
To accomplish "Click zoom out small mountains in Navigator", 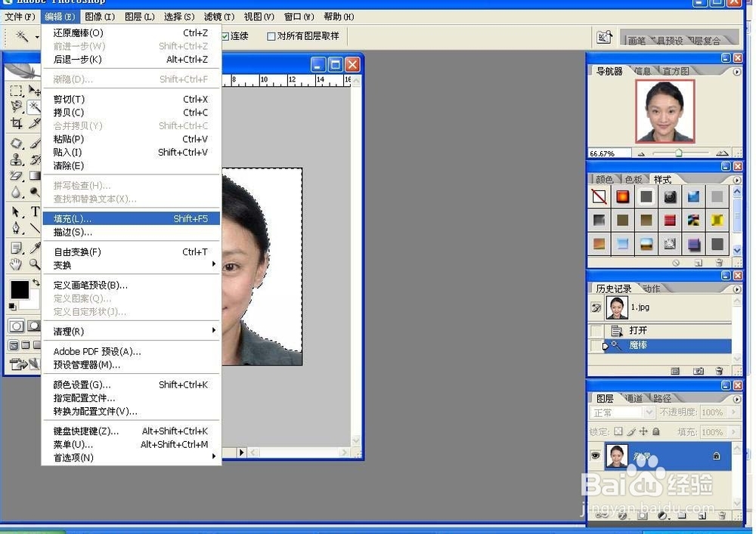I will pyautogui.click(x=641, y=154).
